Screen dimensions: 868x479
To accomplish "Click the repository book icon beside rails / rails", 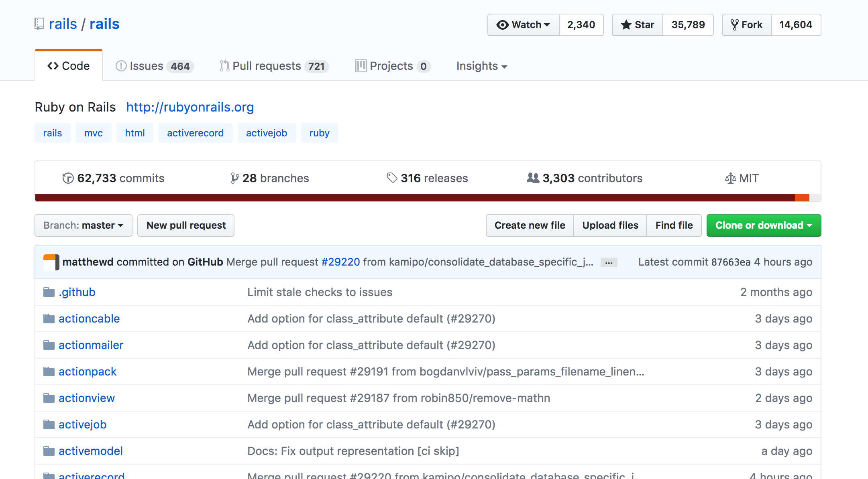I will (39, 24).
